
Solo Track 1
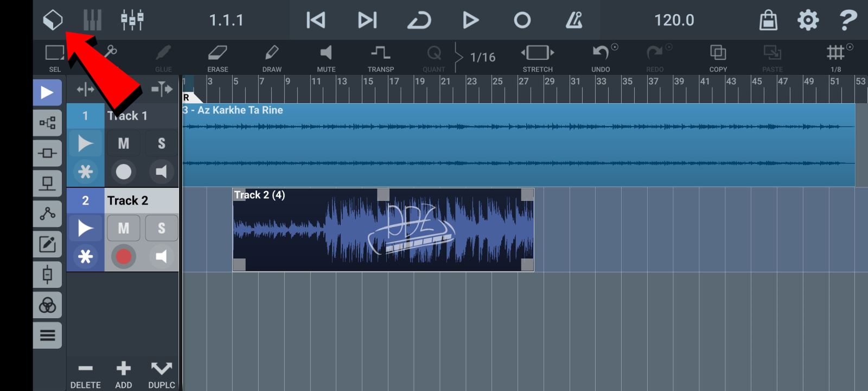(x=161, y=143)
